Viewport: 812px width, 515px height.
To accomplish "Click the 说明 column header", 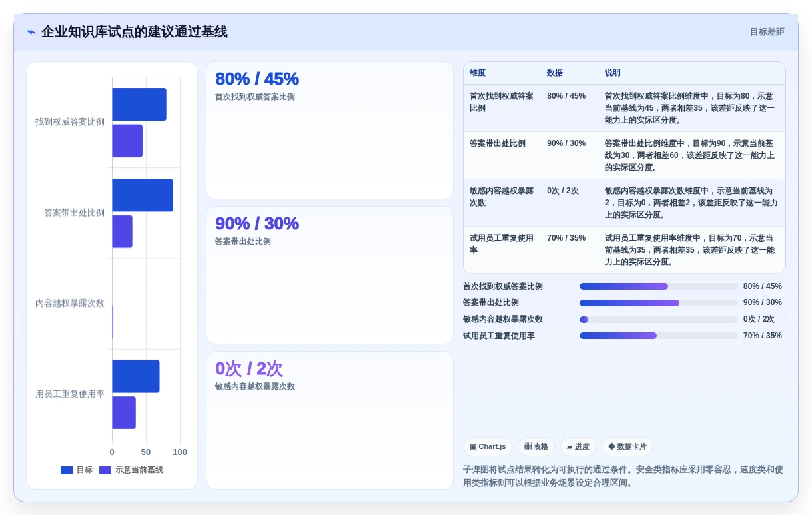I will tap(613, 73).
